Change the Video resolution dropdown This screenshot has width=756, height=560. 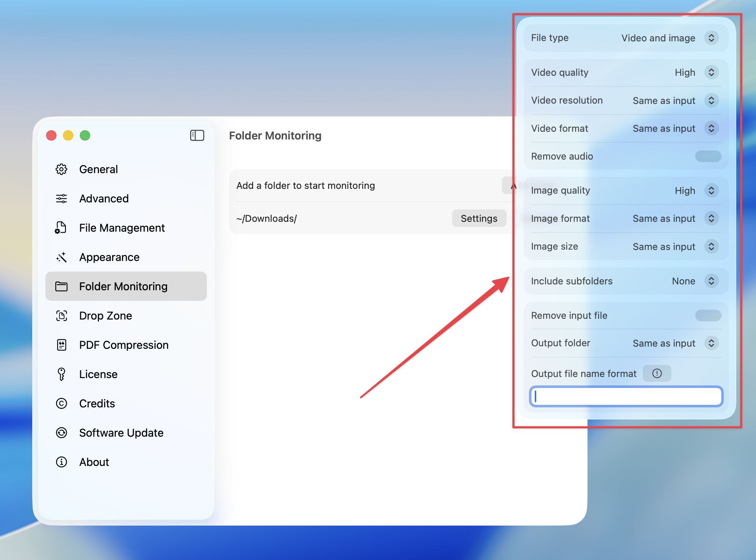(711, 100)
